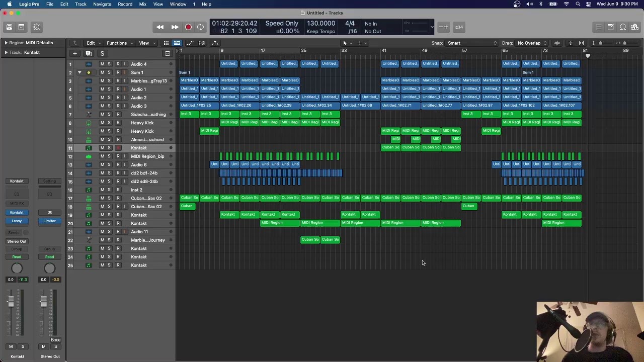This screenshot has width=644, height=362.
Task: Click the tracks area back arrow button
Action: click(75, 43)
